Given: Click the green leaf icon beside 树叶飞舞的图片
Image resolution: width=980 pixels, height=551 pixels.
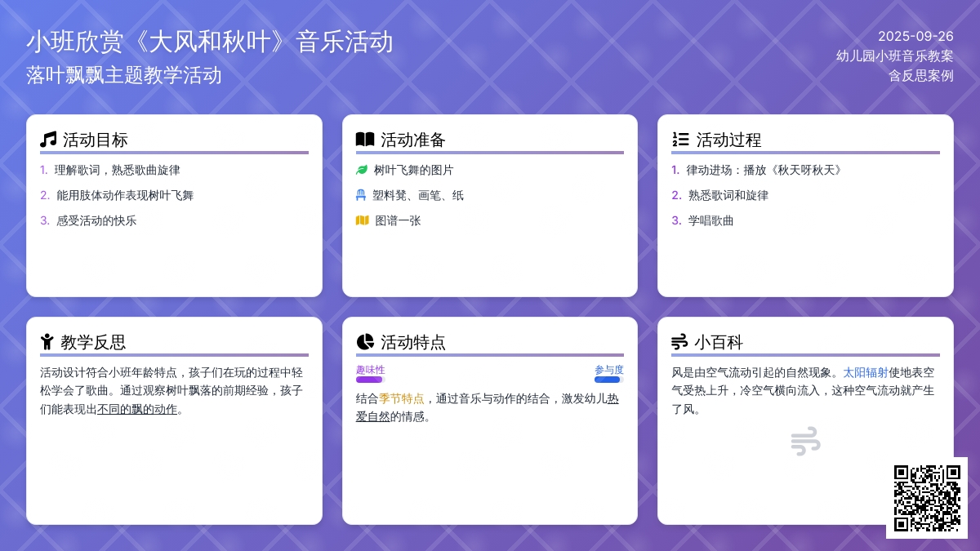Looking at the screenshot, I should (x=362, y=170).
